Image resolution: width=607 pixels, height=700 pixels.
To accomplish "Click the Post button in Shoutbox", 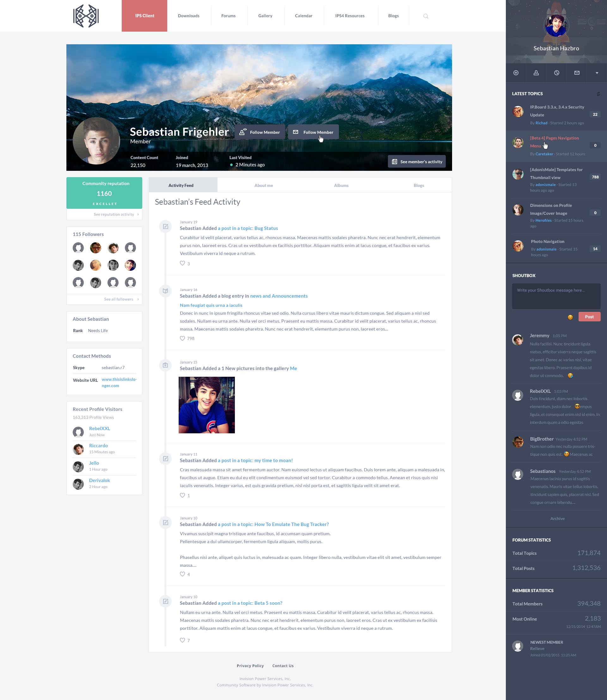I will [589, 317].
